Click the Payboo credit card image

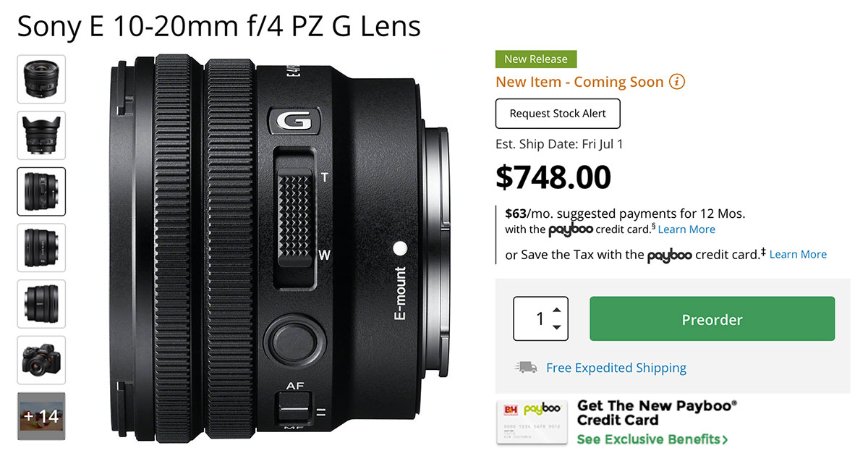click(532, 424)
